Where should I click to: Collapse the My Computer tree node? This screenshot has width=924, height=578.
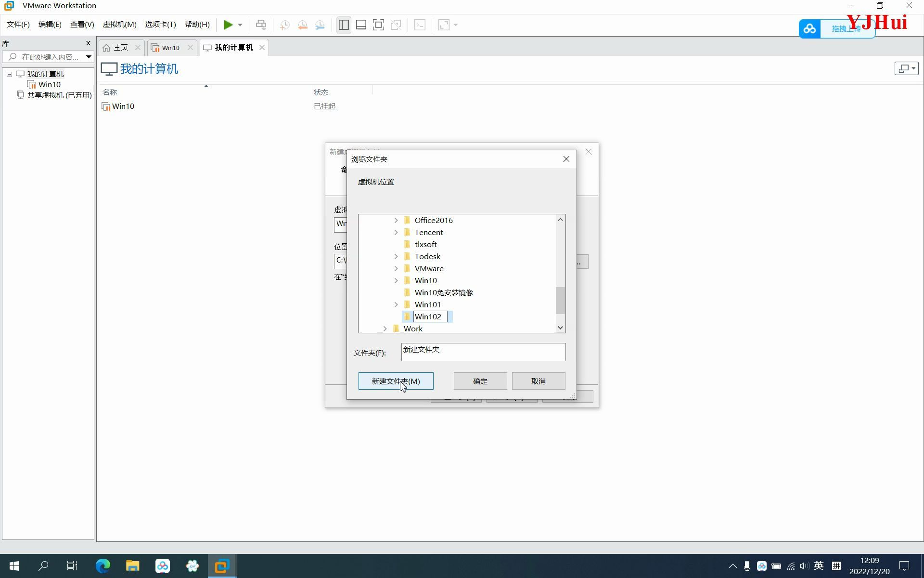(9, 74)
